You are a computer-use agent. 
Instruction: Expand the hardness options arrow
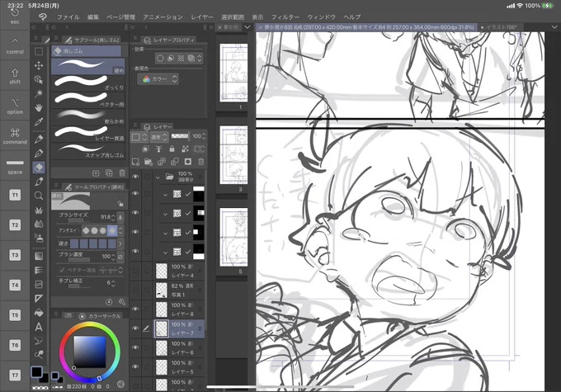[x=120, y=243]
